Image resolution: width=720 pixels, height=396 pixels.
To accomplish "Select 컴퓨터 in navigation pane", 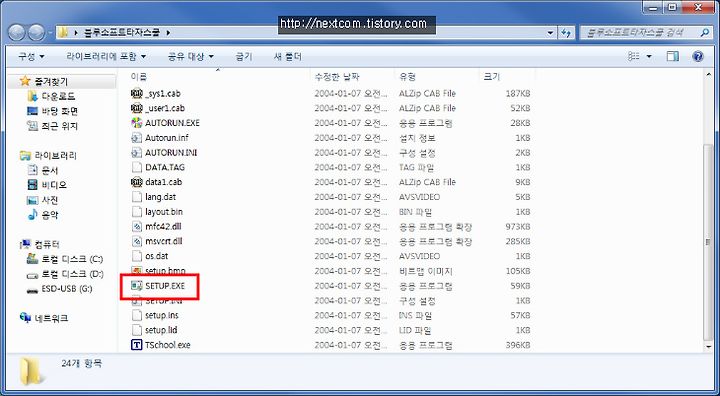I will tap(47, 244).
